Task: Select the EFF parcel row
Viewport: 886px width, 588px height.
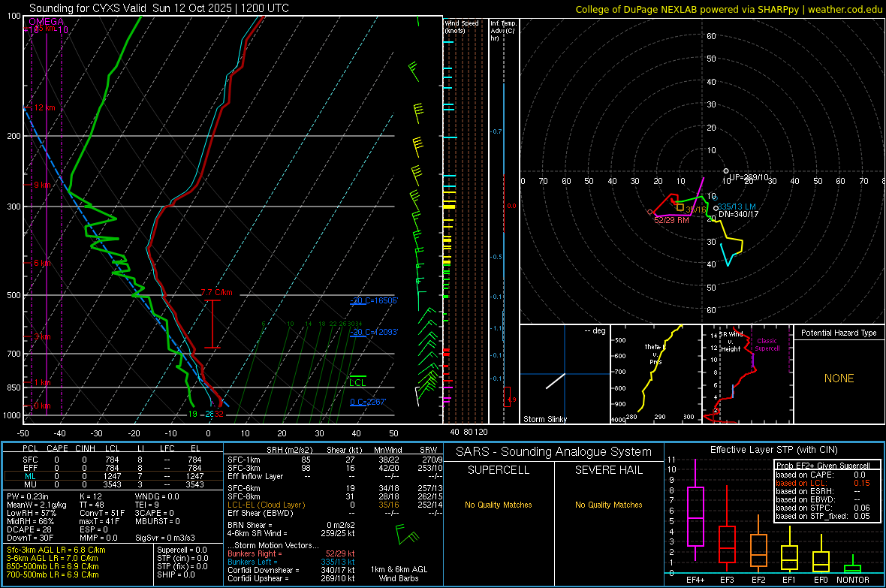Action: tap(113, 468)
